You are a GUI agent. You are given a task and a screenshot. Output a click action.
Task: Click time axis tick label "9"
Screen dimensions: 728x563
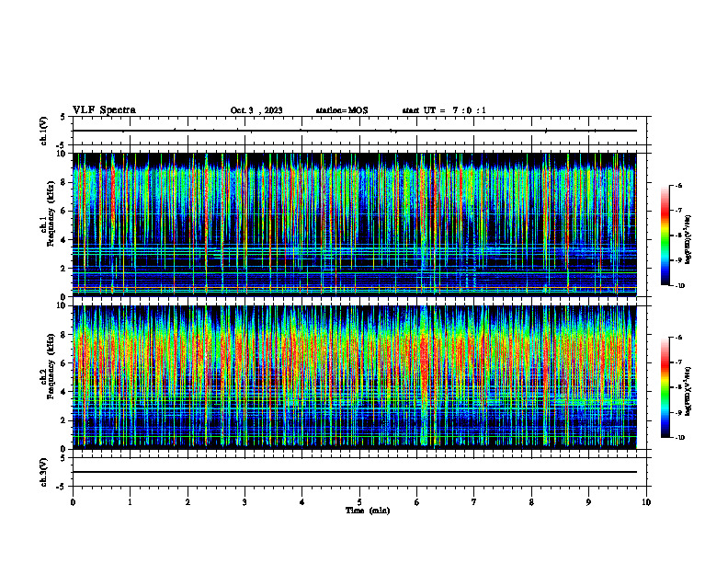click(588, 502)
